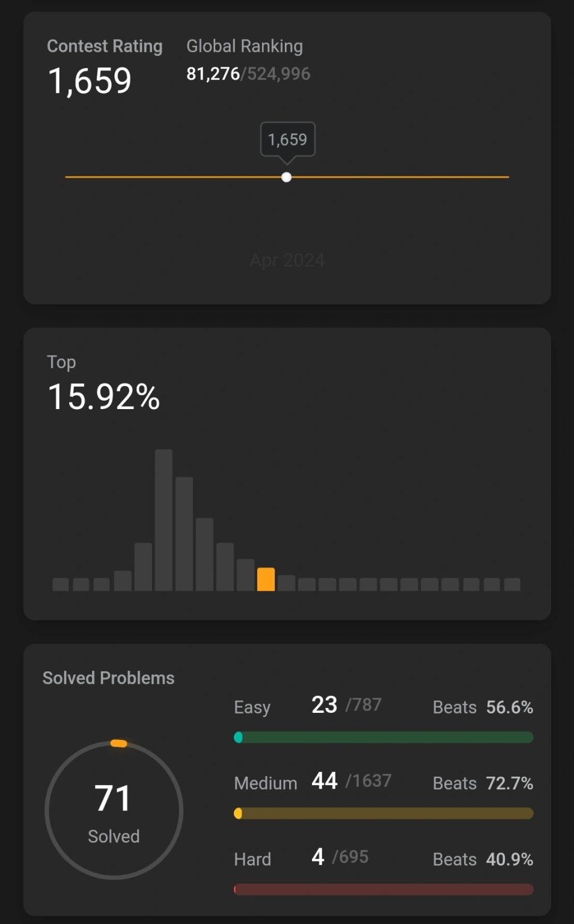Click the Hard progress bar
574x924 pixels.
click(x=383, y=889)
